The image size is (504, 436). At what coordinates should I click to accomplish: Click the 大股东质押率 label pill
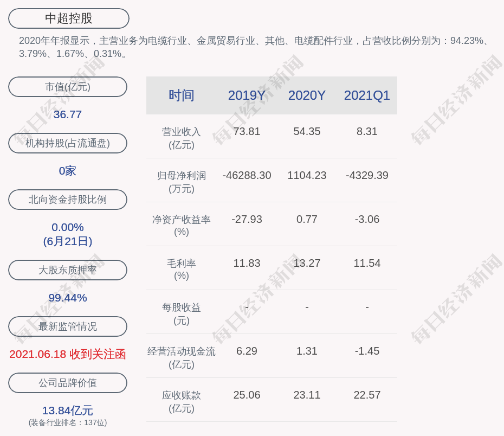point(68,270)
